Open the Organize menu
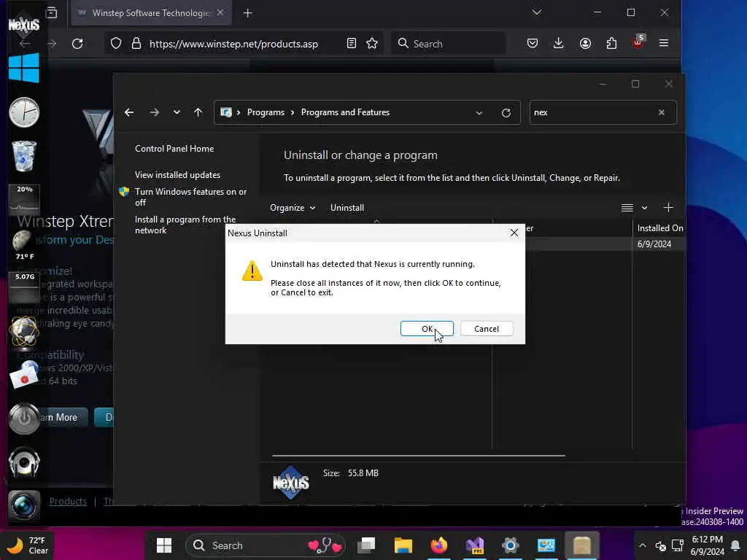The width and height of the screenshot is (747, 560). pyautogui.click(x=293, y=208)
